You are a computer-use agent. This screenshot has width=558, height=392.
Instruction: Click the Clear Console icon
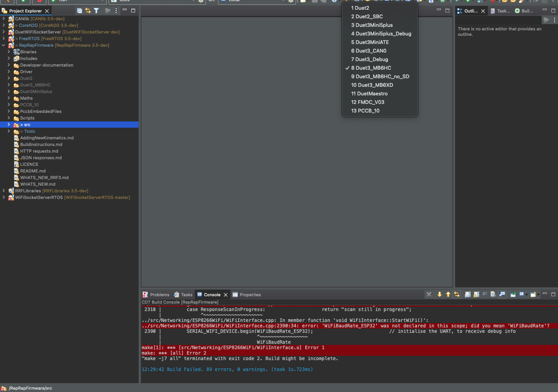tap(493, 294)
